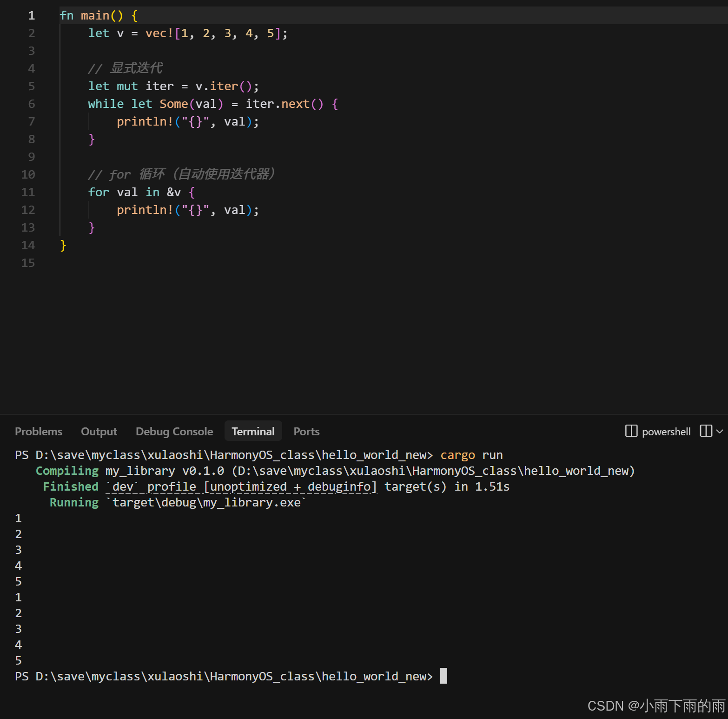Click the '// 显式迭代' comment line

tap(125, 68)
